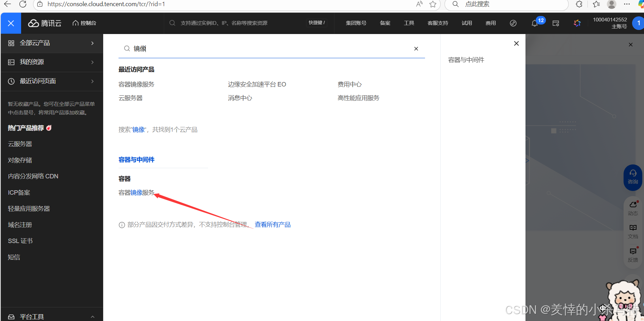Viewport: 644px width, 321px height.
Task: Click the circular language icon in the header
Action: [513, 23]
